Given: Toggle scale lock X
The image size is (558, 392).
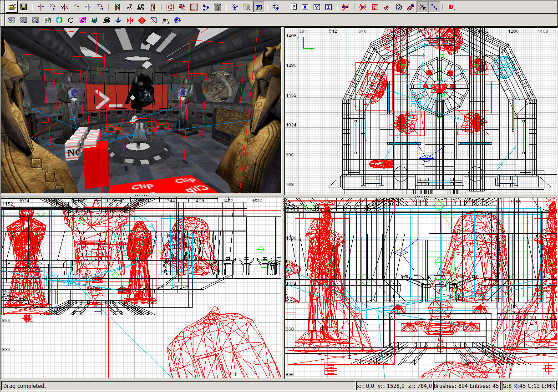Looking at the screenshot, I should 305,7.
